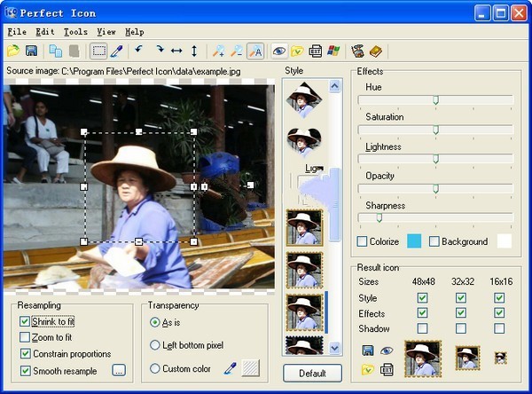The height and width of the screenshot is (394, 532).
Task: Pick the eyedropper tool in toolbar
Action: pos(116,51)
